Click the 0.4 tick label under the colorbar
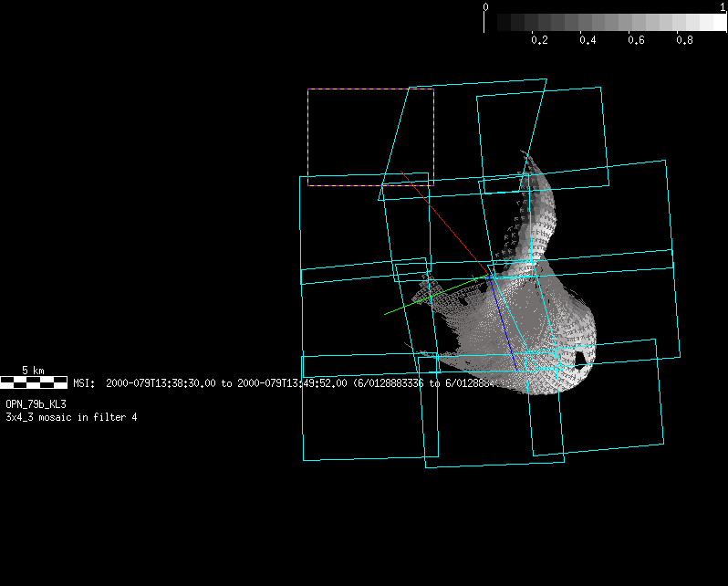Image resolution: width=728 pixels, height=586 pixels. pyautogui.click(x=588, y=41)
